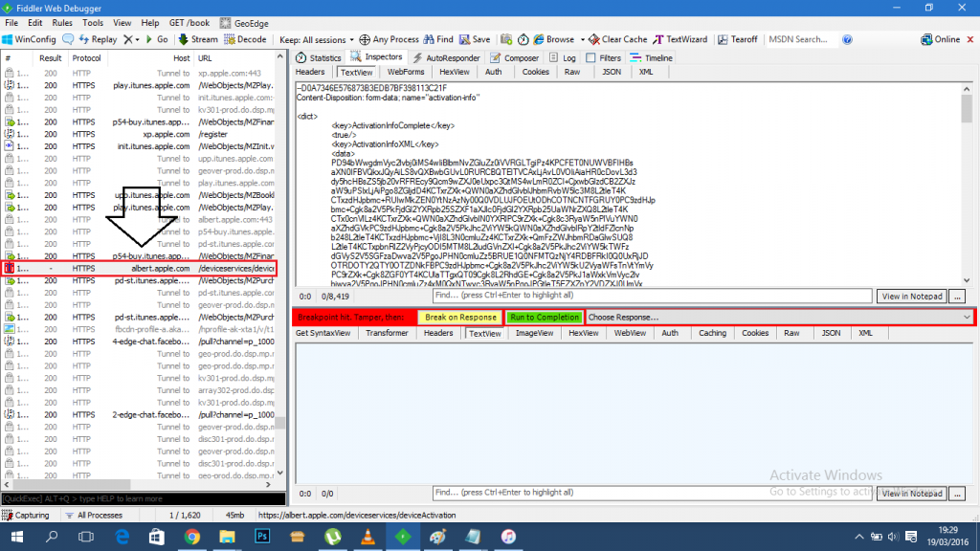Click bottom View in Notepad button
The height and width of the screenshot is (551, 980).
(x=912, y=494)
